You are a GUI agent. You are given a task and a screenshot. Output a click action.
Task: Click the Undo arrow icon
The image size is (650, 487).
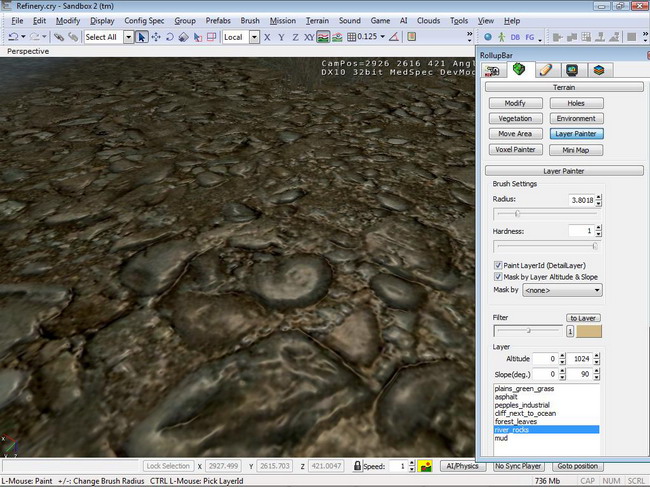tap(13, 37)
